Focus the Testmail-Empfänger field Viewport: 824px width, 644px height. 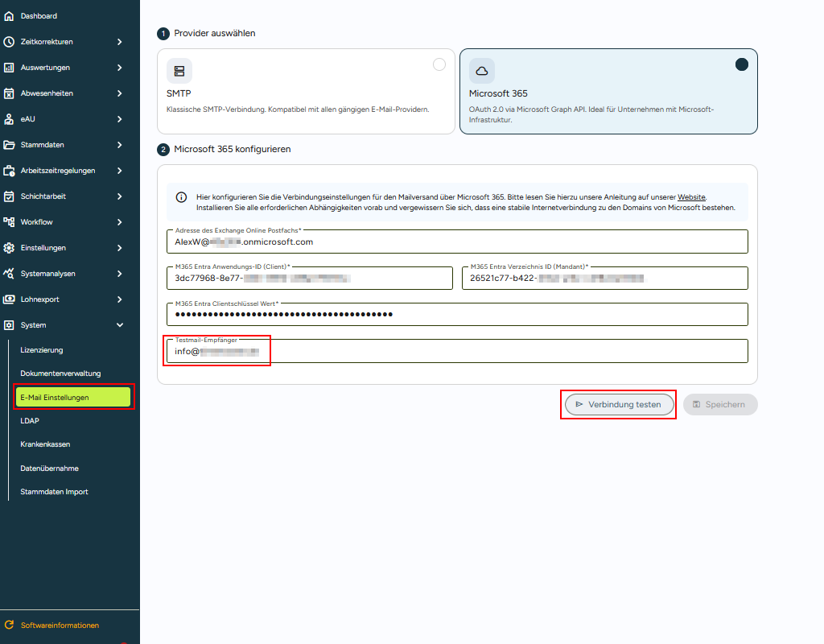(x=457, y=351)
